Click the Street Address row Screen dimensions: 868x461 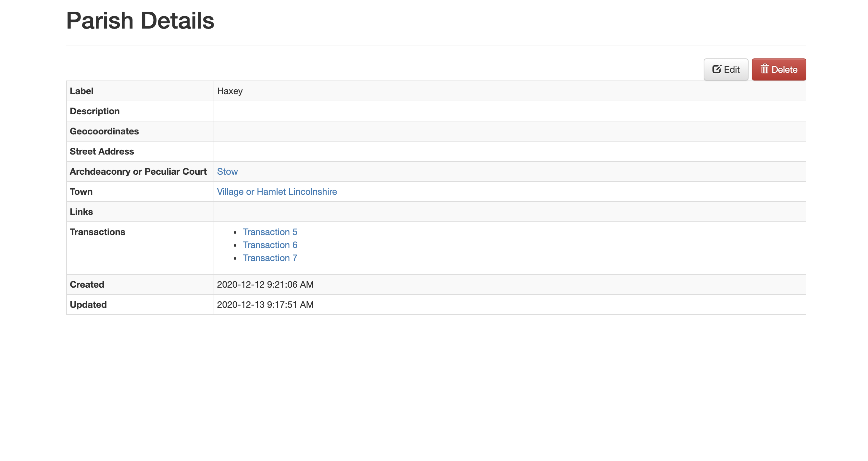101,151
